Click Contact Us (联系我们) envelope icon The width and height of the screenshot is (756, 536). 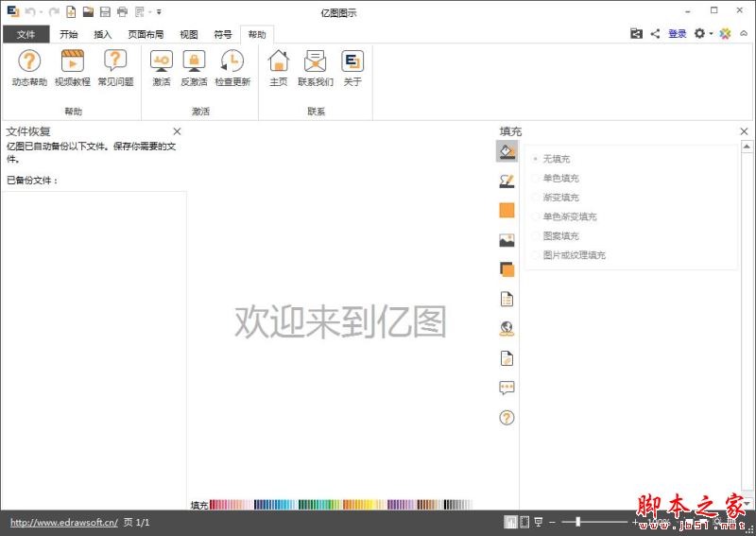pyautogui.click(x=316, y=68)
